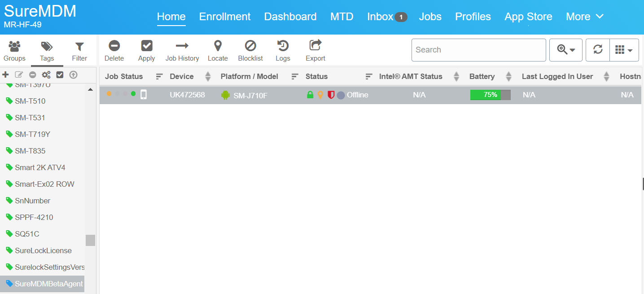This screenshot has height=294, width=644.
Task: Open the grid columns dropdown
Action: [624, 50]
